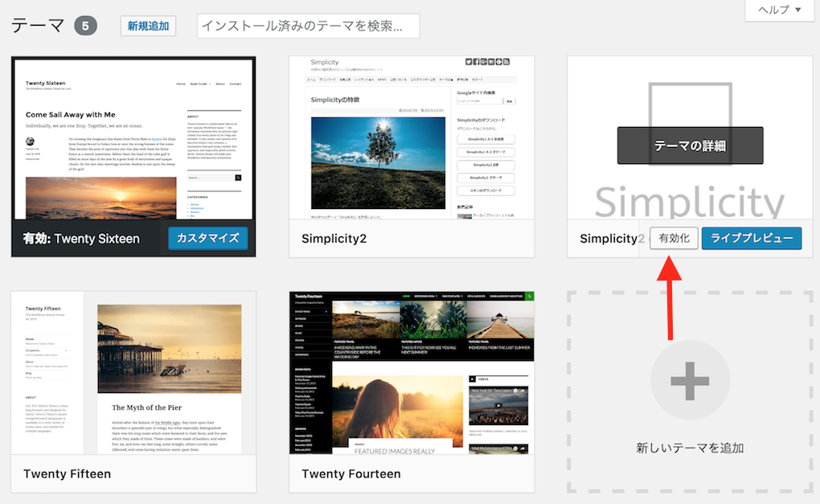The height and width of the screenshot is (504, 820).
Task: Open ライブプレビュー for the Simplicity theme
Action: pos(751,239)
